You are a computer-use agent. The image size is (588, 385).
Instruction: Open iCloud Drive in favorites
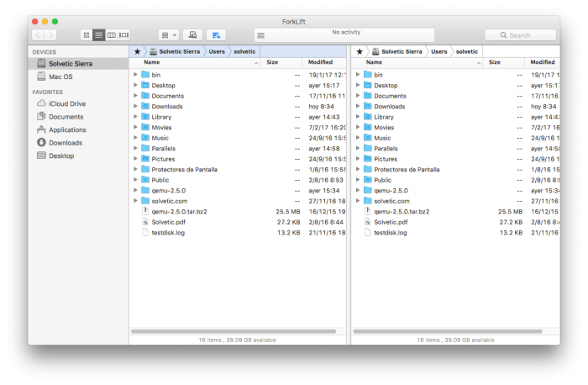(78, 103)
